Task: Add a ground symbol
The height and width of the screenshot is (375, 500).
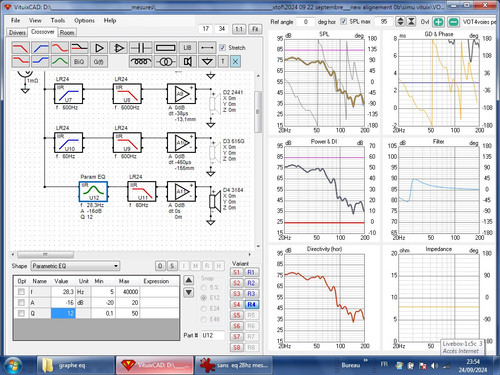Action: point(207,62)
